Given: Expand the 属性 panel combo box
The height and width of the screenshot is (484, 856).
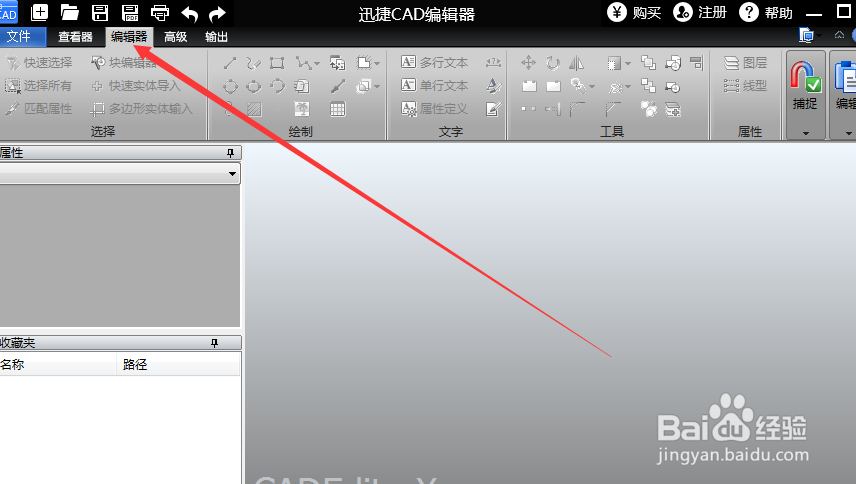Looking at the screenshot, I should [x=233, y=174].
